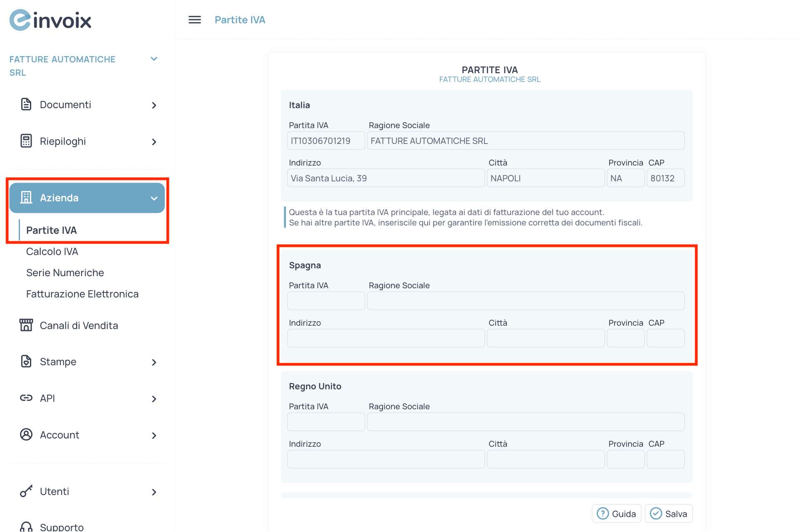The width and height of the screenshot is (799, 532).
Task: Open the Calcolo IVA menu item
Action: [52, 252]
